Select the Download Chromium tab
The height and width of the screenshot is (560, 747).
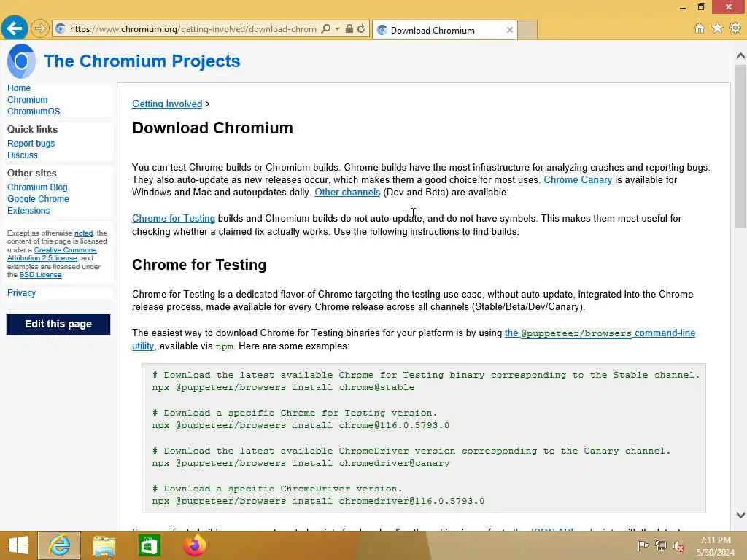(444, 30)
